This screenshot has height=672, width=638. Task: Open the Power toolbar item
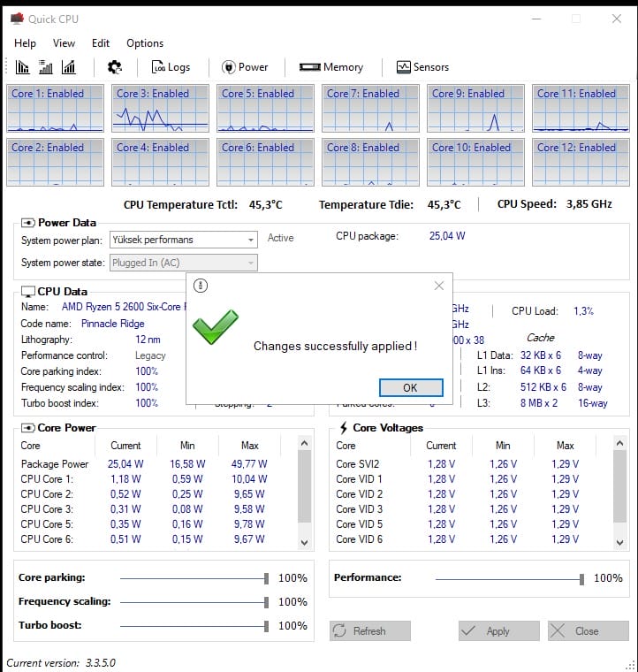pyautogui.click(x=245, y=67)
